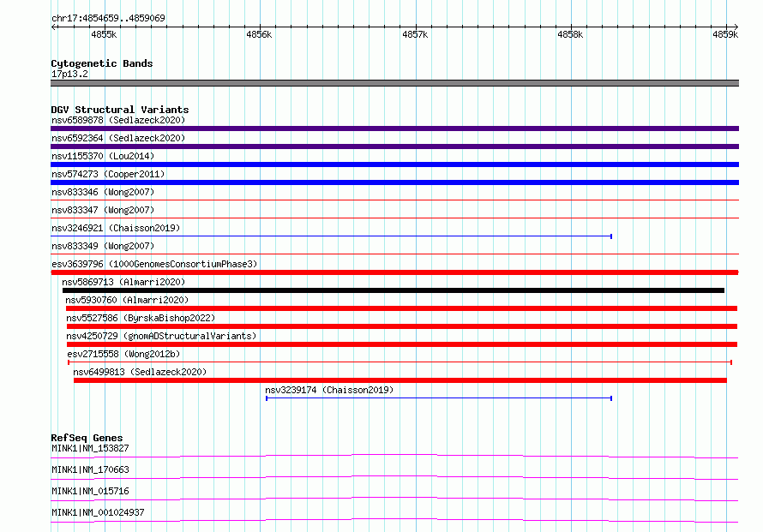Open variant esv3639796 (1000GenomesConsortiumPhase3)
Image resolution: width=763 pixels, height=532 pixels.
154,264
